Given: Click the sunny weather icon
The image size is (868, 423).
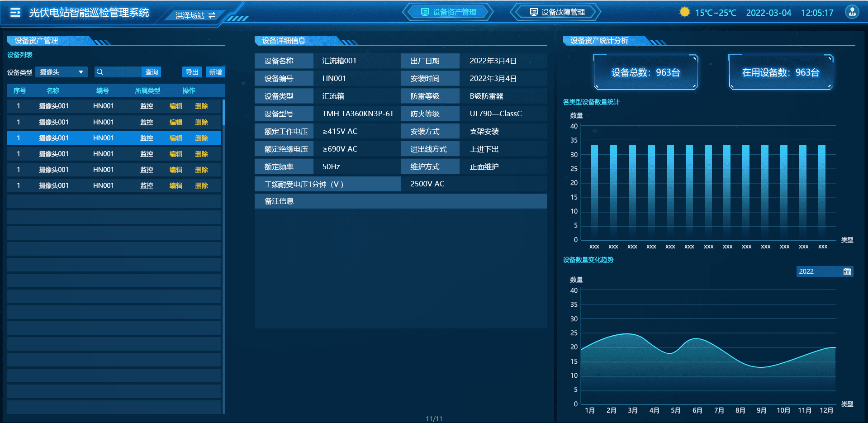Looking at the screenshot, I should [685, 12].
